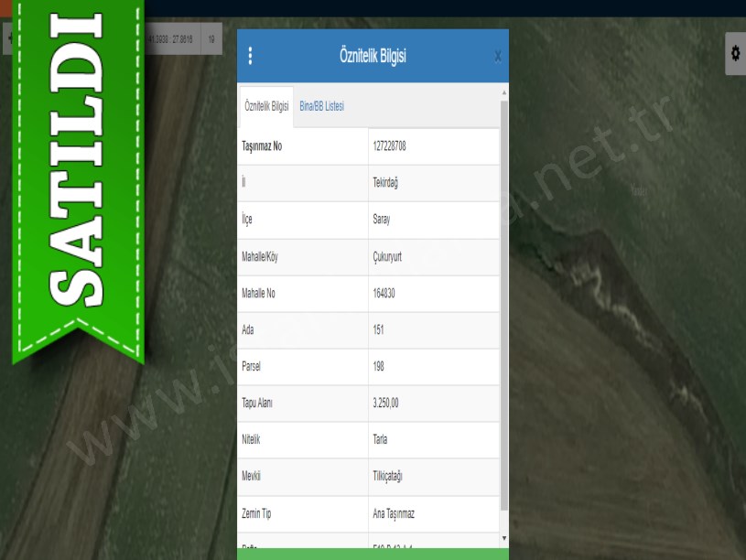This screenshot has width=746, height=560.
Task: Open the three-dot menu in Öznitelik Bilgisi header
Action: coord(250,56)
